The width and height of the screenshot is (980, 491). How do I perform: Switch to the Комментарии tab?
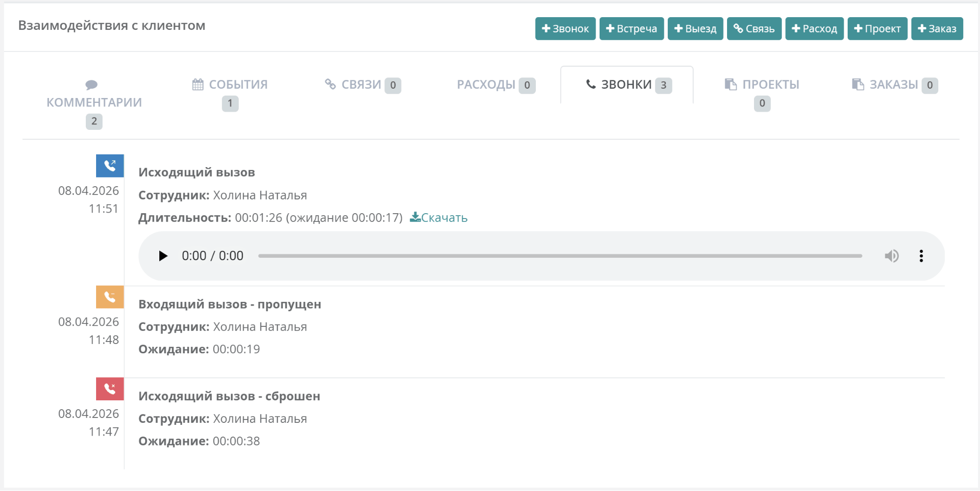point(94,102)
